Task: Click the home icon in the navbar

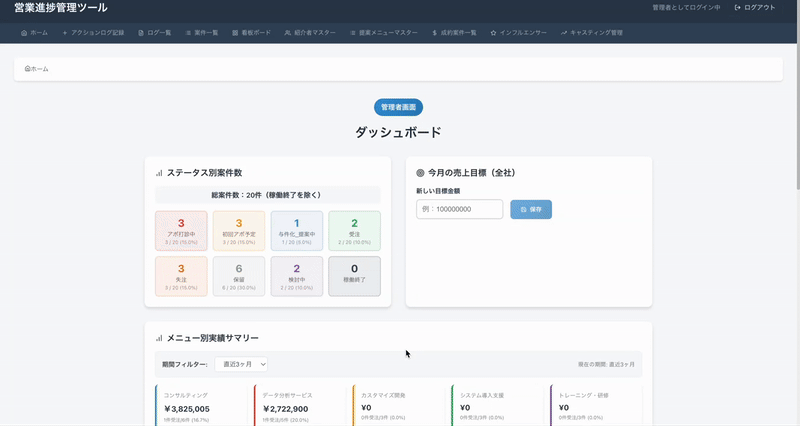Action: pyautogui.click(x=24, y=33)
